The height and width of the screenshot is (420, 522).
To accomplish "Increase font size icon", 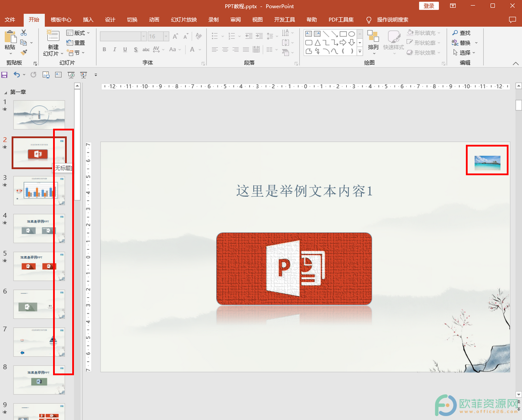I will [176, 37].
